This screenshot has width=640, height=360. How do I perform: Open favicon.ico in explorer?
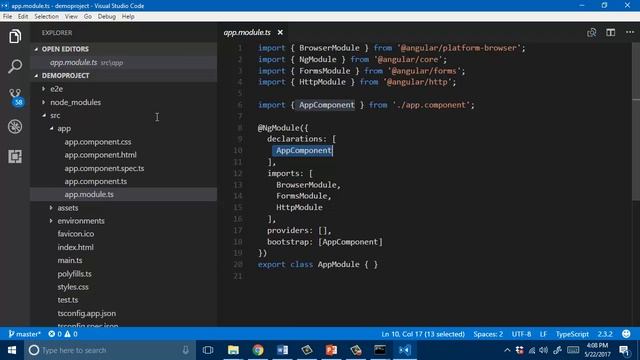[76, 234]
